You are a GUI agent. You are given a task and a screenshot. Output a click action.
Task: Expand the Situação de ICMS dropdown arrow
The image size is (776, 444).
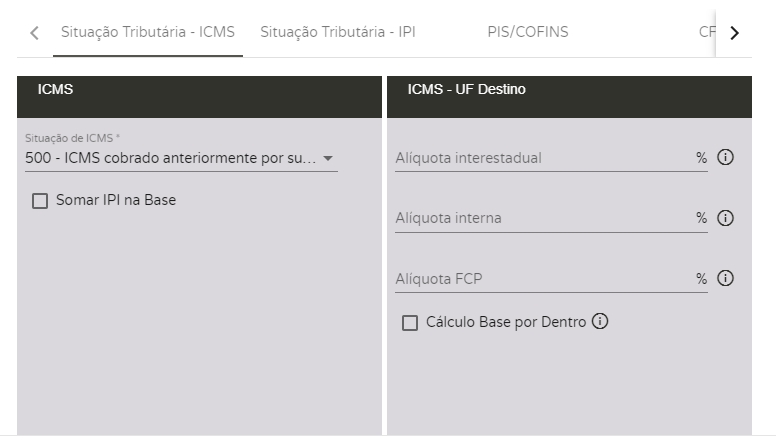click(x=328, y=158)
